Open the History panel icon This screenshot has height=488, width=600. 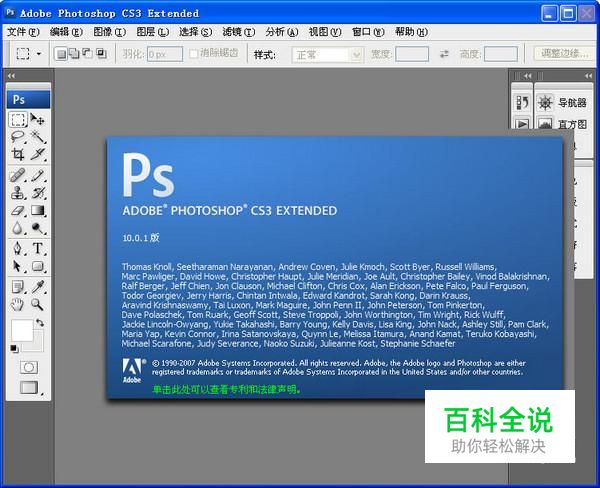(522, 102)
